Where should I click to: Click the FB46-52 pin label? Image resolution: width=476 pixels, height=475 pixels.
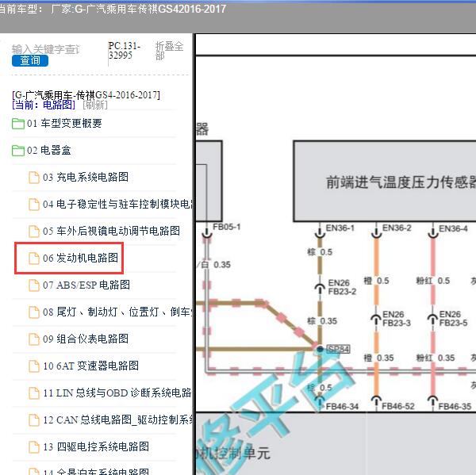tap(398, 406)
